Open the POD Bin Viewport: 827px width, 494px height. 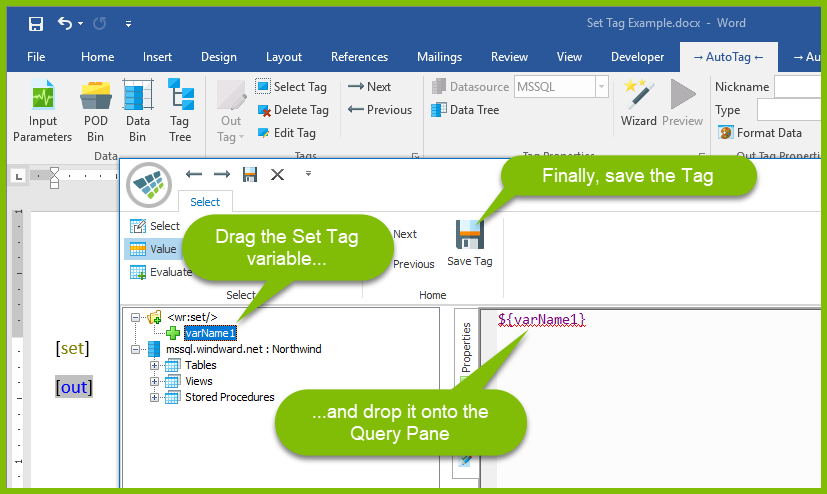[95, 111]
